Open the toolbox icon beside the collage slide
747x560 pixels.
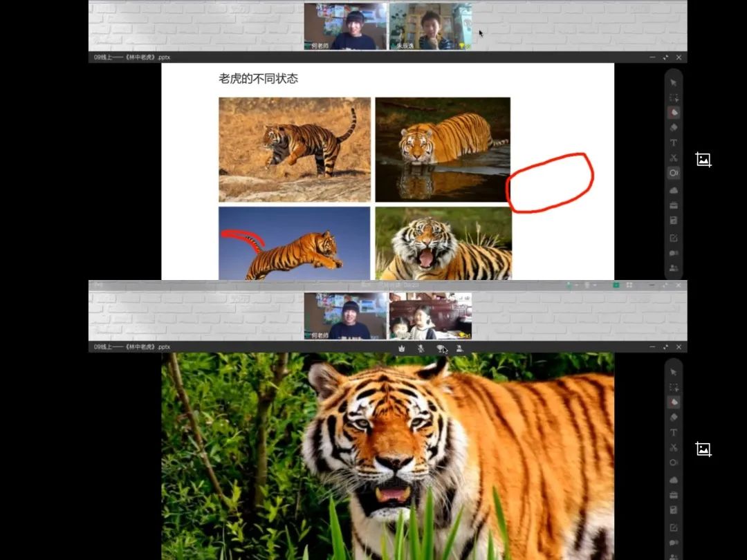(674, 205)
